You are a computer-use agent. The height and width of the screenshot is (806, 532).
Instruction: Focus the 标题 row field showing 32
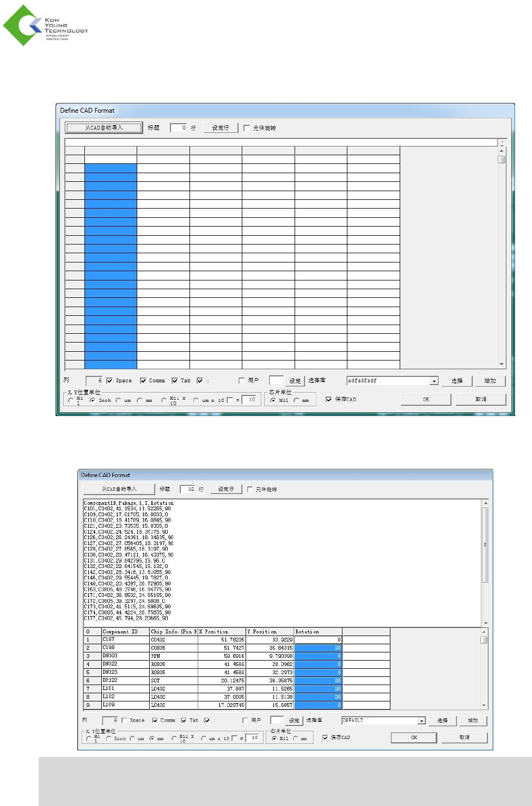click(187, 489)
